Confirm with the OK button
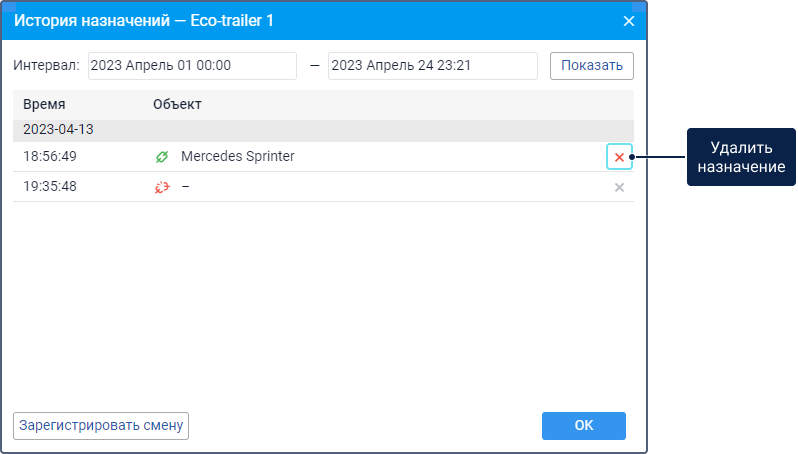Image resolution: width=798 pixels, height=454 pixels. pos(584,425)
